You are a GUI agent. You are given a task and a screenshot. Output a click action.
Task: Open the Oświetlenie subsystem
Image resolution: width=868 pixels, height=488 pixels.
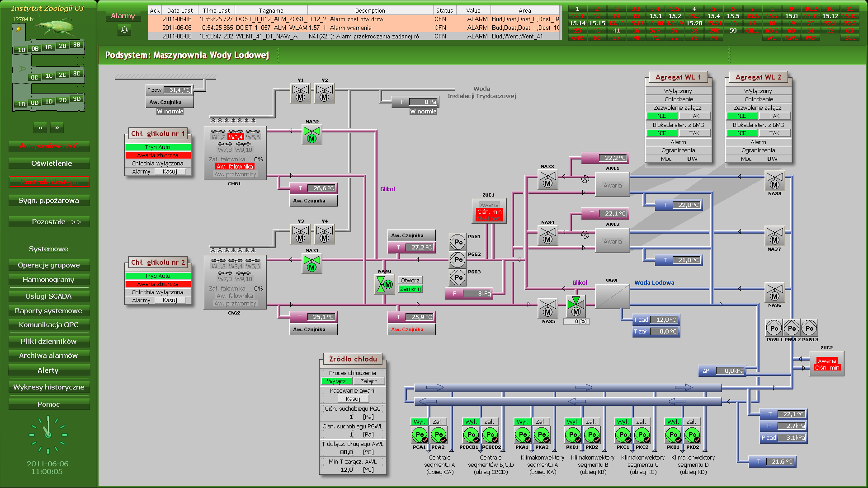[49, 164]
